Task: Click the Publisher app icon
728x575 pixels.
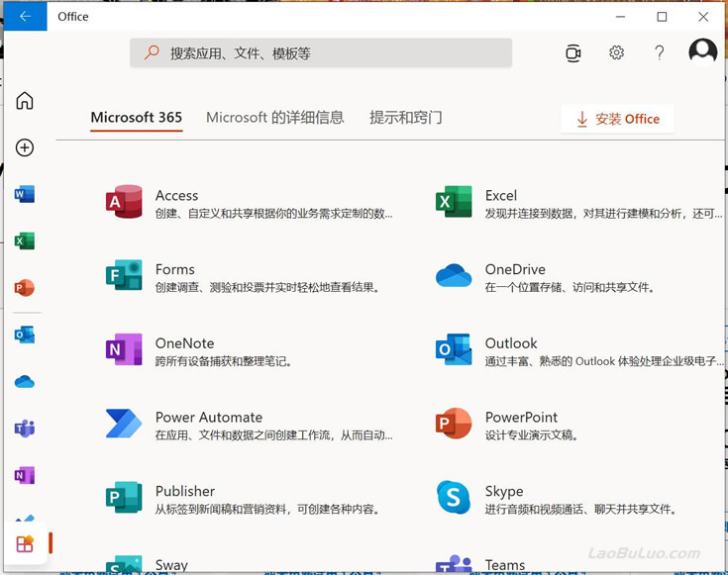Action: coord(124,497)
